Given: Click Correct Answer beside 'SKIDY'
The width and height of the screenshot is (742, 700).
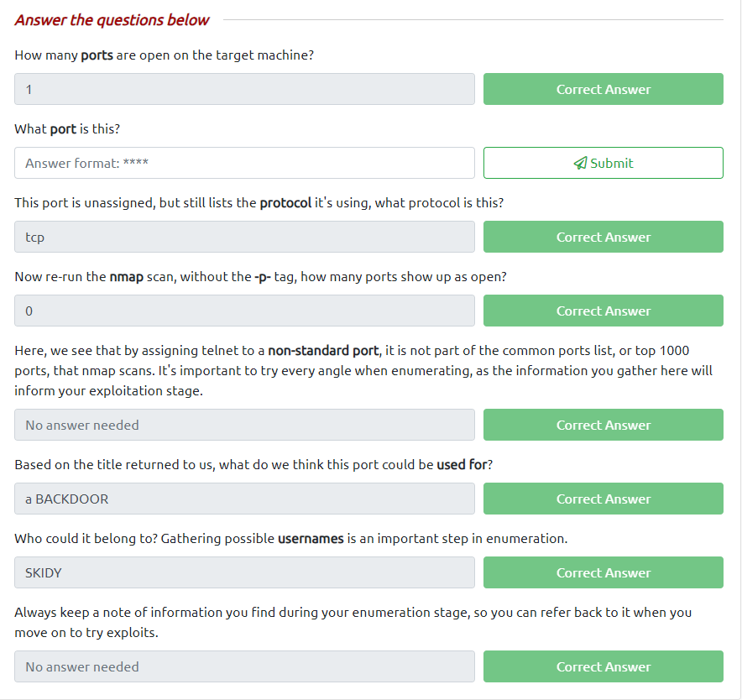Looking at the screenshot, I should [x=603, y=572].
